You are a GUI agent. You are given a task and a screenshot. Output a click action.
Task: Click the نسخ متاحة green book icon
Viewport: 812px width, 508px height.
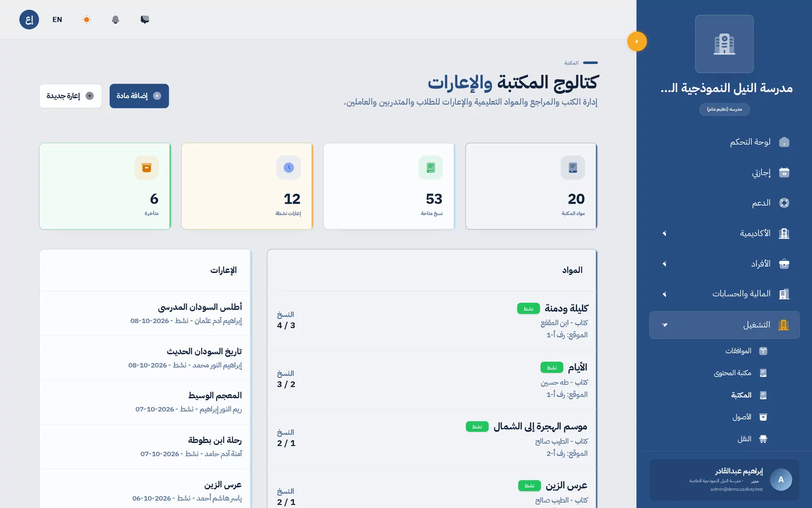(x=431, y=167)
